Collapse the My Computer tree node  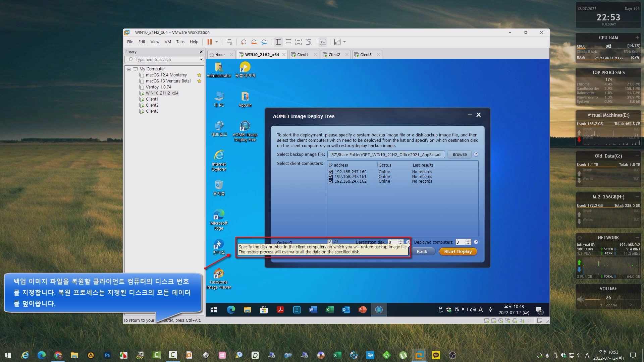129,69
